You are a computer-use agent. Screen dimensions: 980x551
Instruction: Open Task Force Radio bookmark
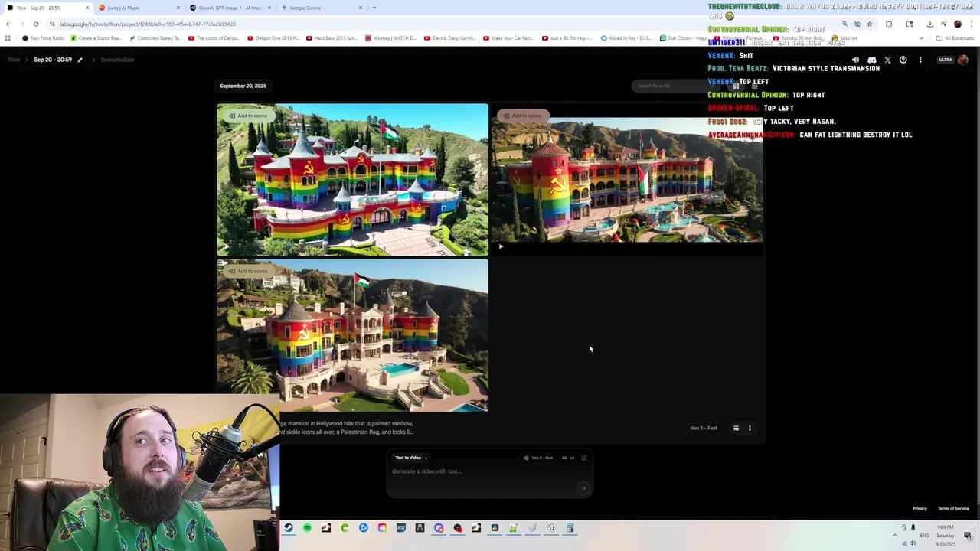point(43,38)
